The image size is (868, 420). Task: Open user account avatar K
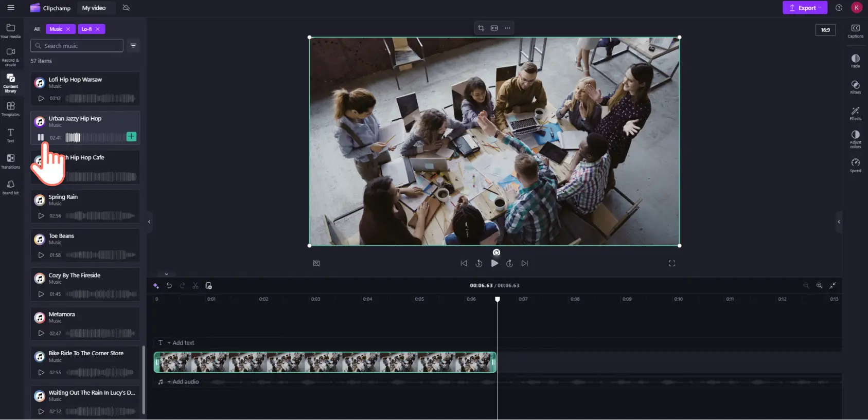(x=857, y=8)
